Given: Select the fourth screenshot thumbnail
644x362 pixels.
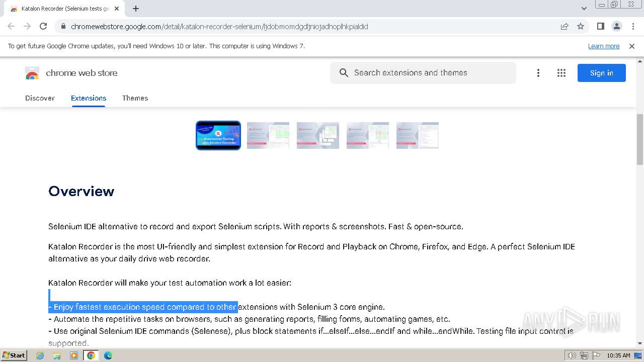Looking at the screenshot, I should [x=368, y=135].
